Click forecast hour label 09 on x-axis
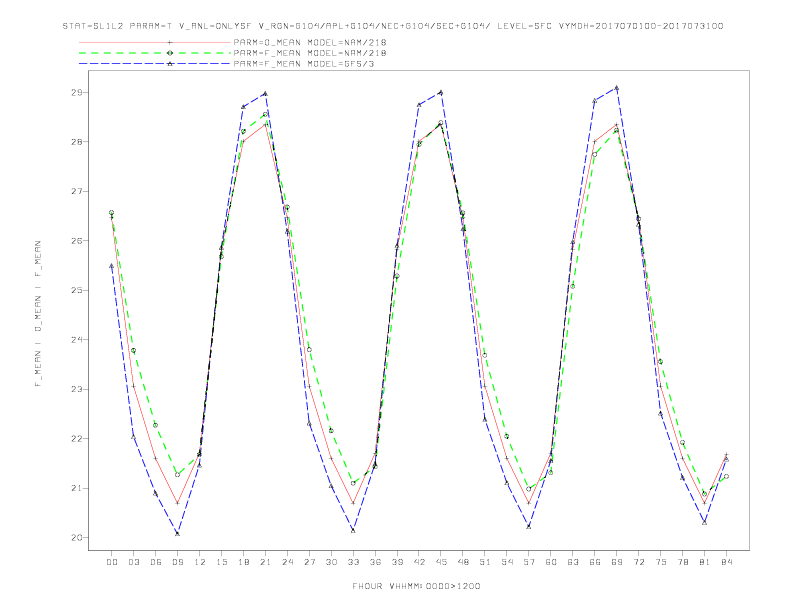792x612 pixels. click(177, 562)
